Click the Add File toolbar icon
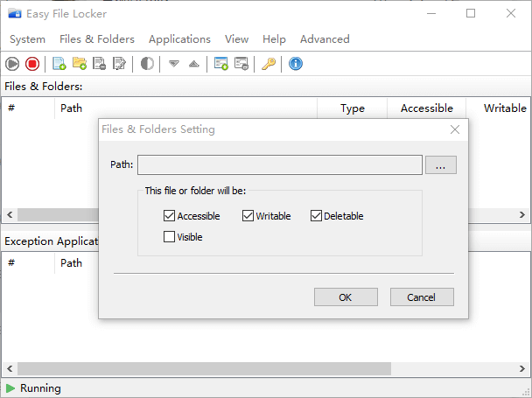This screenshot has height=398, width=532. tap(59, 63)
